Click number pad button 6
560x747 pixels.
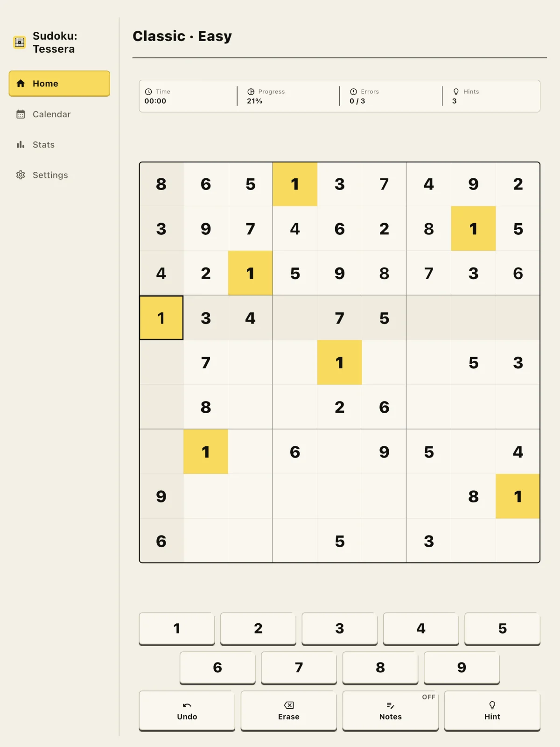click(217, 668)
